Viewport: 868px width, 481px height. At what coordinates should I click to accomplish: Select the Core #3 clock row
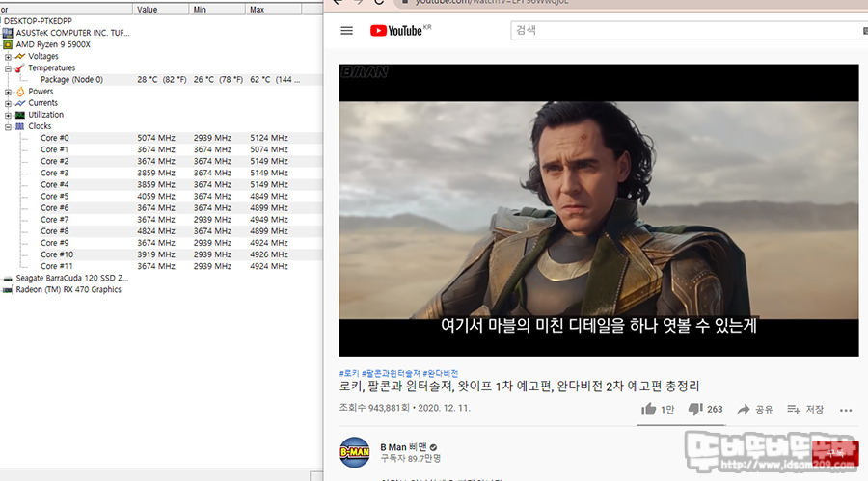pos(161,173)
